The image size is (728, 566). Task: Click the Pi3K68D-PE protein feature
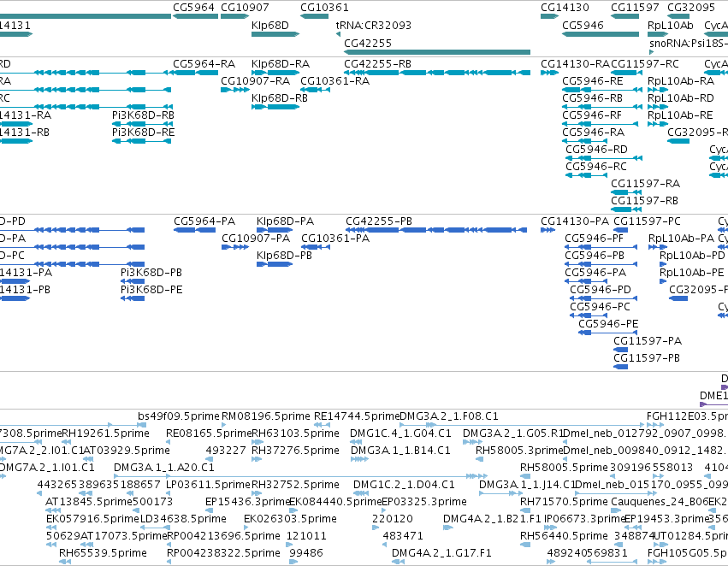coord(133,298)
